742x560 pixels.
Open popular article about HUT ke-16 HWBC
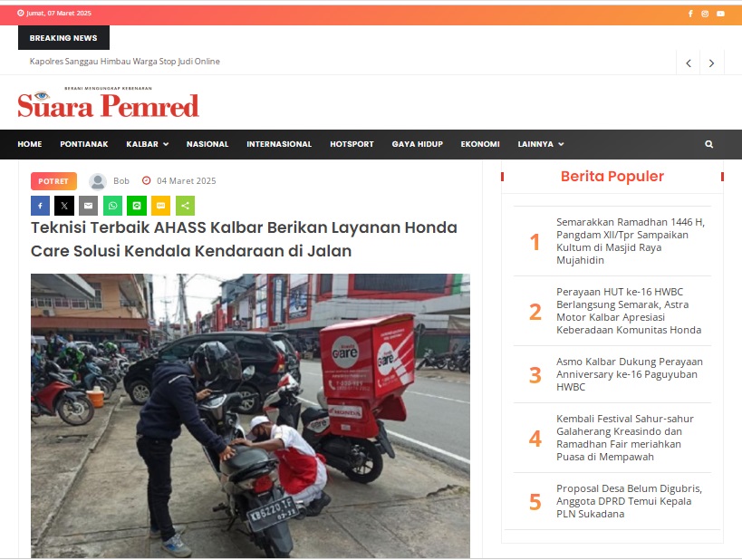[x=629, y=311]
